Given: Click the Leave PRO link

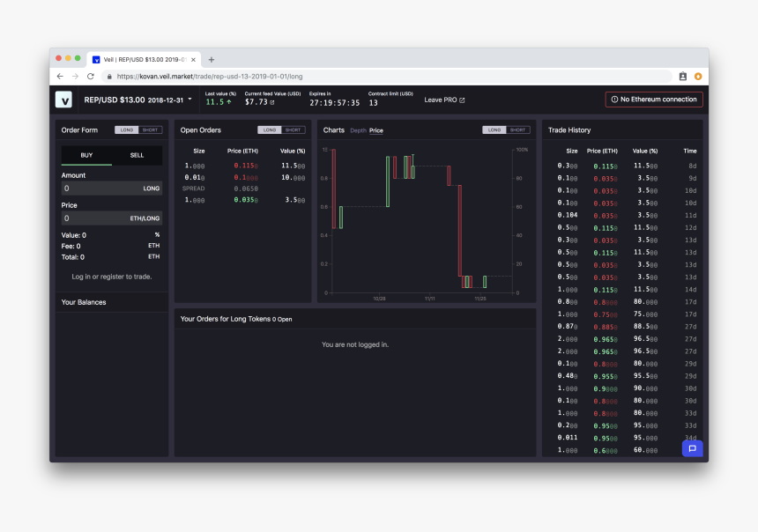Looking at the screenshot, I should [x=444, y=100].
